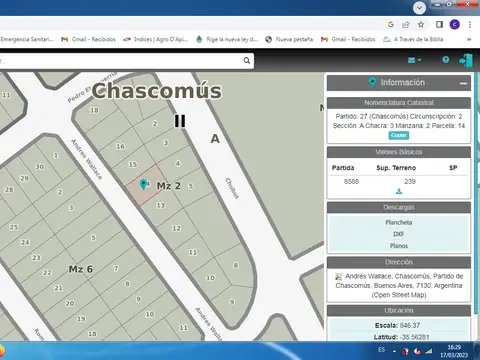Download partida data via download icon
480x360 pixels.
click(399, 191)
